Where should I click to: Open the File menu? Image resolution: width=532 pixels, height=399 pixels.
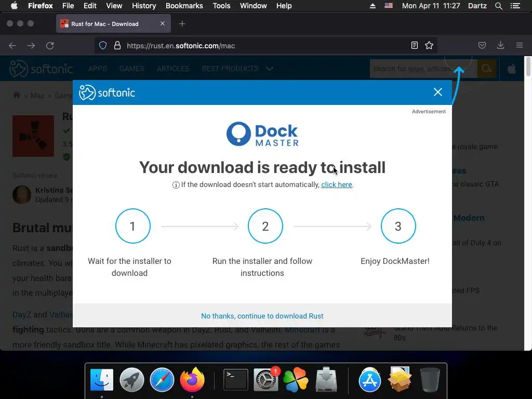[68, 6]
